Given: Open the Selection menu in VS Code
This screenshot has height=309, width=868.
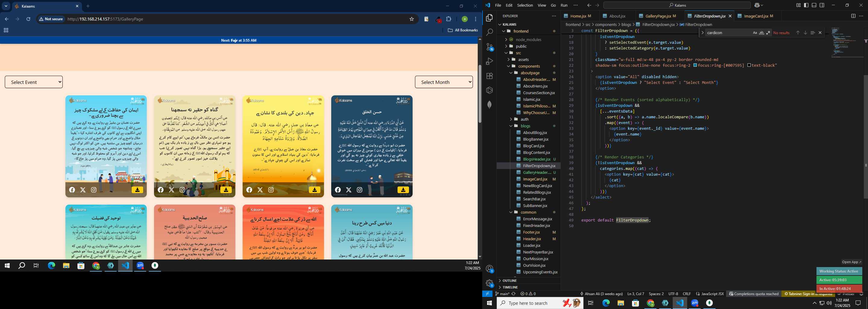Looking at the screenshot, I should point(525,5).
